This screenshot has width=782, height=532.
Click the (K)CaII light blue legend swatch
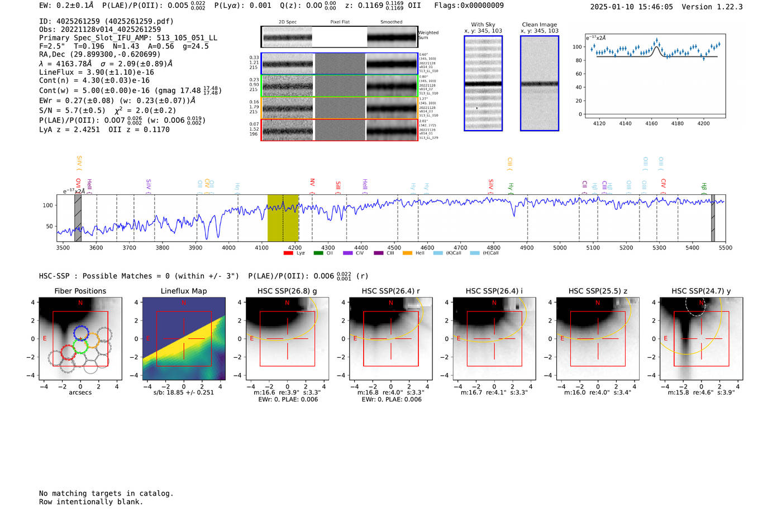pyautogui.click(x=438, y=253)
